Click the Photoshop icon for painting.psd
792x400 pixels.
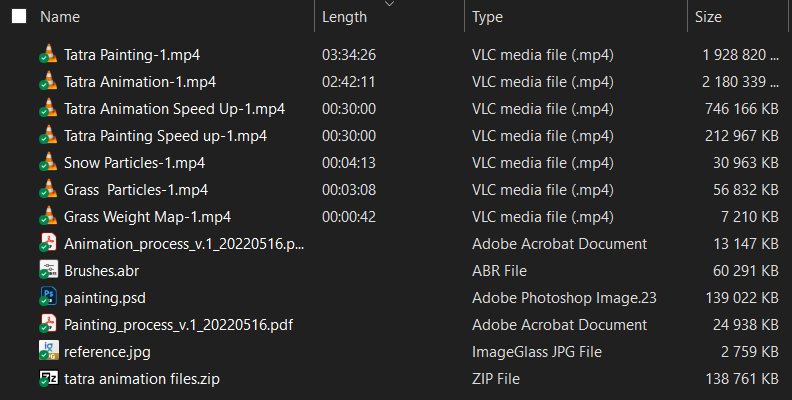point(48,298)
